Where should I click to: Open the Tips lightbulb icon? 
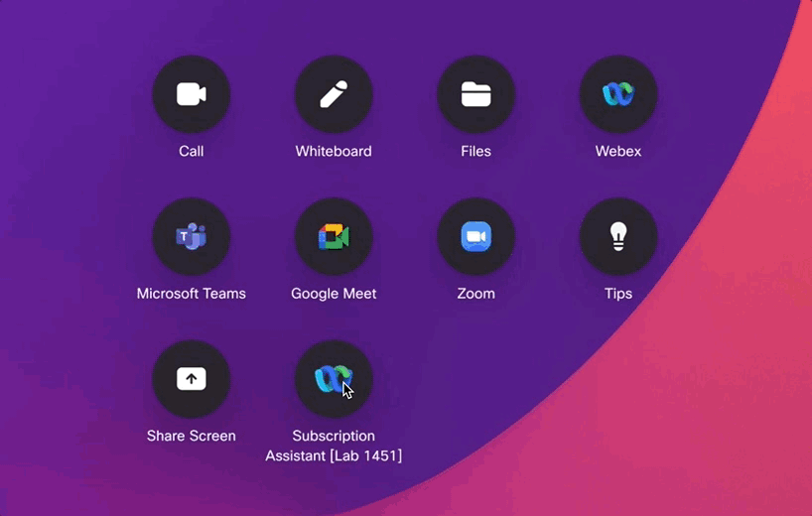[x=618, y=236]
